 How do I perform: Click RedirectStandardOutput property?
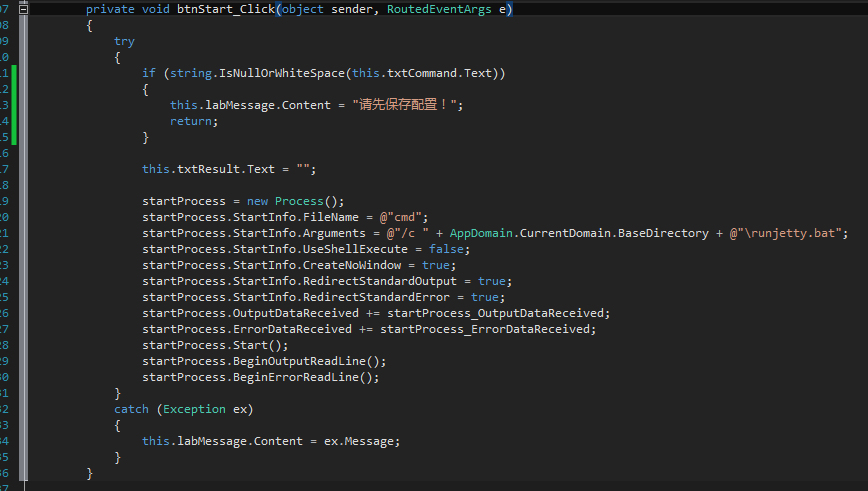click(x=379, y=282)
